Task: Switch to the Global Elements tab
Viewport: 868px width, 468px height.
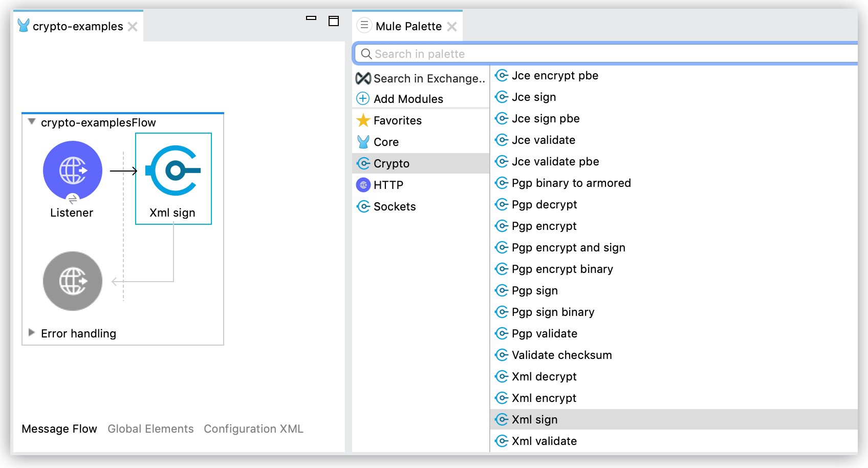Action: click(150, 429)
